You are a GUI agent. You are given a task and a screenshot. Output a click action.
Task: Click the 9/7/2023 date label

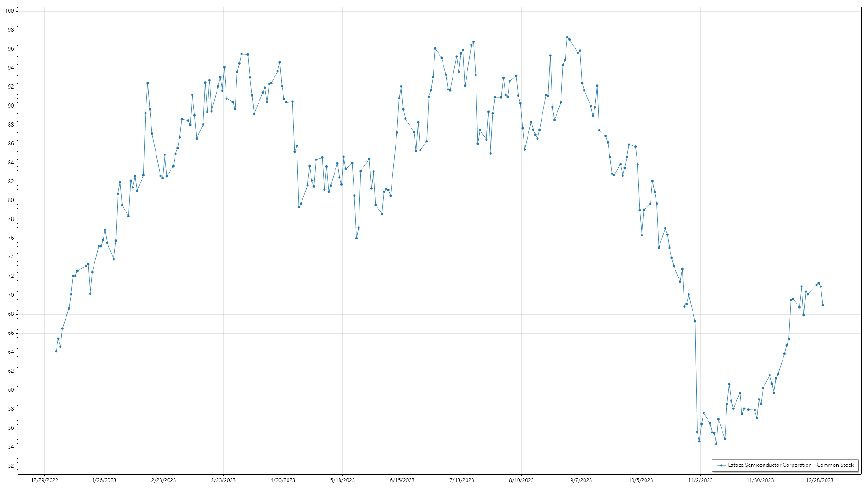pyautogui.click(x=581, y=480)
